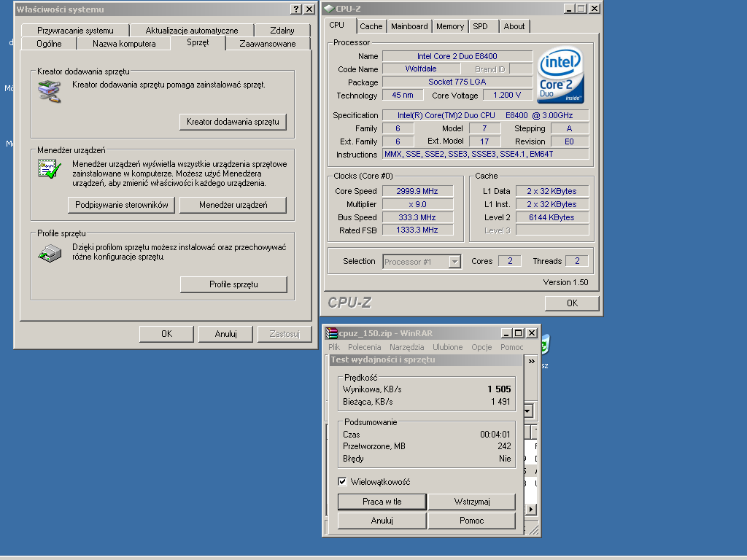The height and width of the screenshot is (560, 747).
Task: Switch to the About tab in CPU-Z
Action: 514,26
